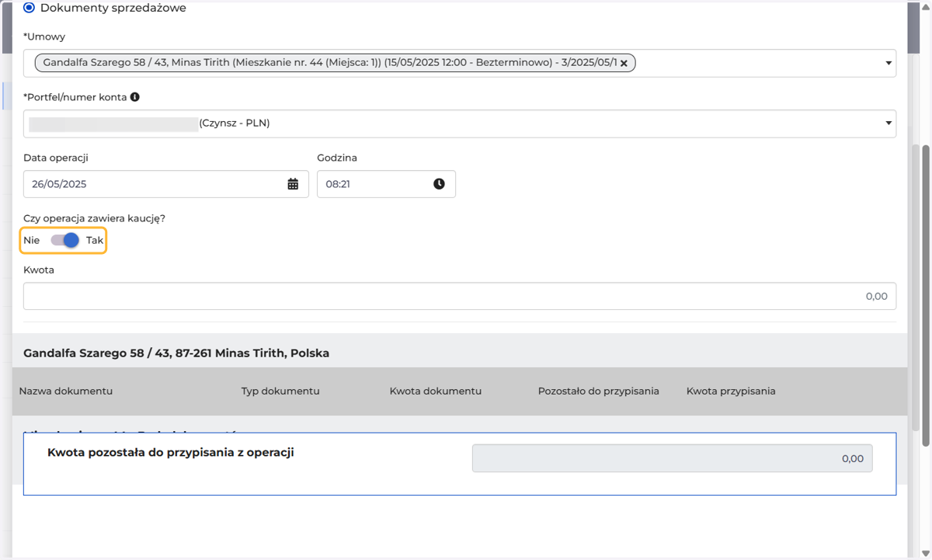
Task: Click the info icon next to Portfel/numer konta
Action: coord(135,97)
